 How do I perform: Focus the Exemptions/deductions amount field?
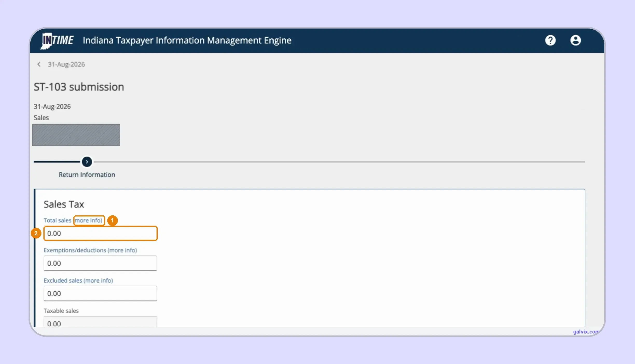100,263
